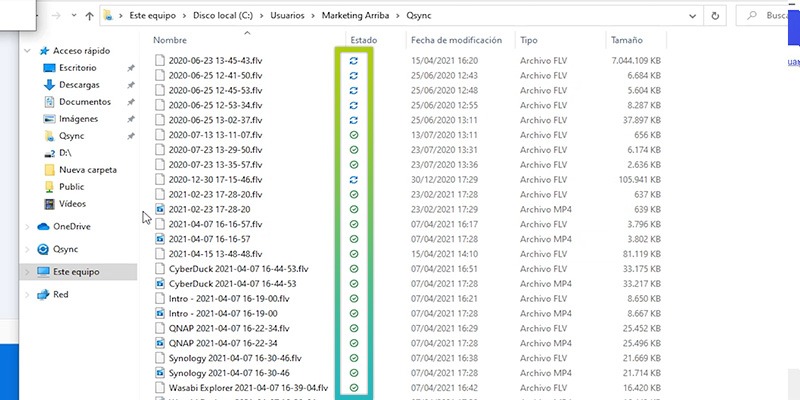Select file 2021-02-23 17-28-20.flv
Screen dimensions: 800x400
coord(215,194)
